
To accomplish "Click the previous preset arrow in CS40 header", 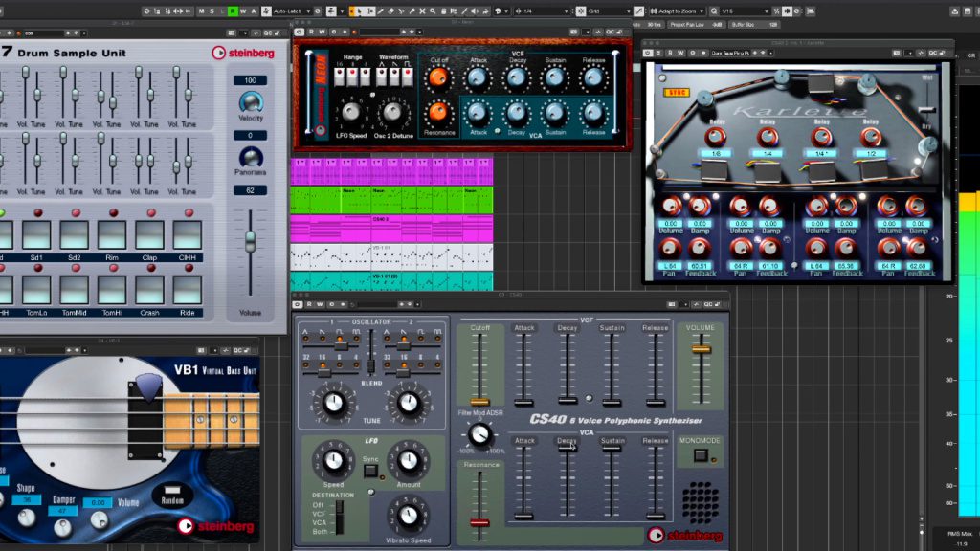I will [402, 304].
